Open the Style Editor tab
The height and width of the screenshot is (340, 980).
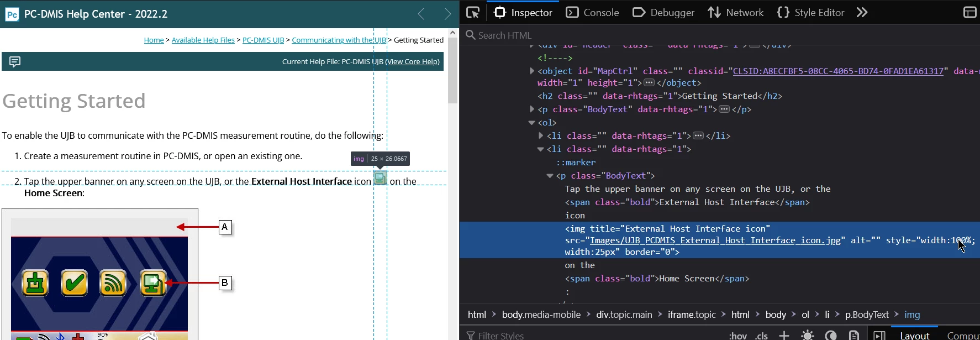coord(811,12)
